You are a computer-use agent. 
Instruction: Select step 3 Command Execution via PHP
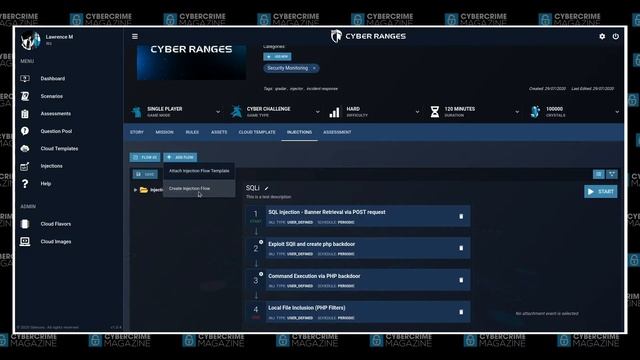368,280
